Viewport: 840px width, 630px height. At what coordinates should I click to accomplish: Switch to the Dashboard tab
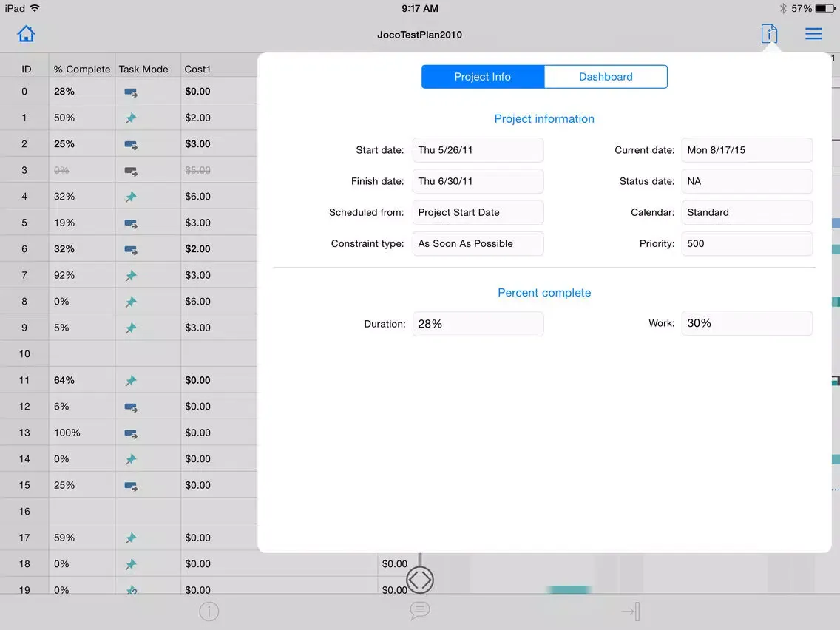(606, 77)
